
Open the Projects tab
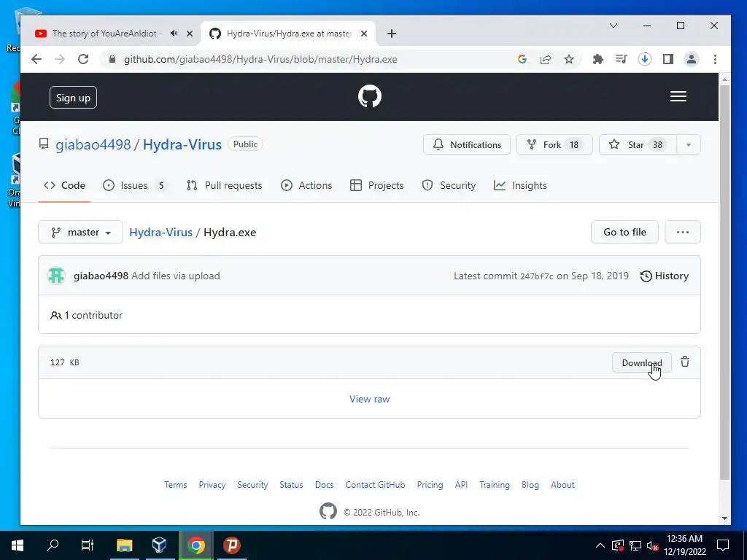[x=376, y=185]
